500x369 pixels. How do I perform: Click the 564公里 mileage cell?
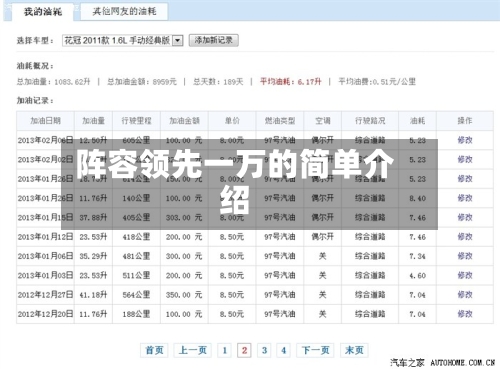point(136,295)
